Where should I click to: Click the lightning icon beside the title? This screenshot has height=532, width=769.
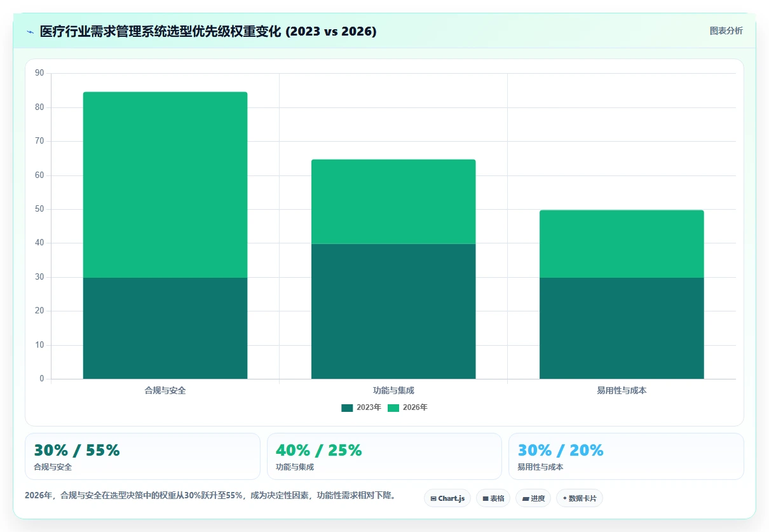30,32
